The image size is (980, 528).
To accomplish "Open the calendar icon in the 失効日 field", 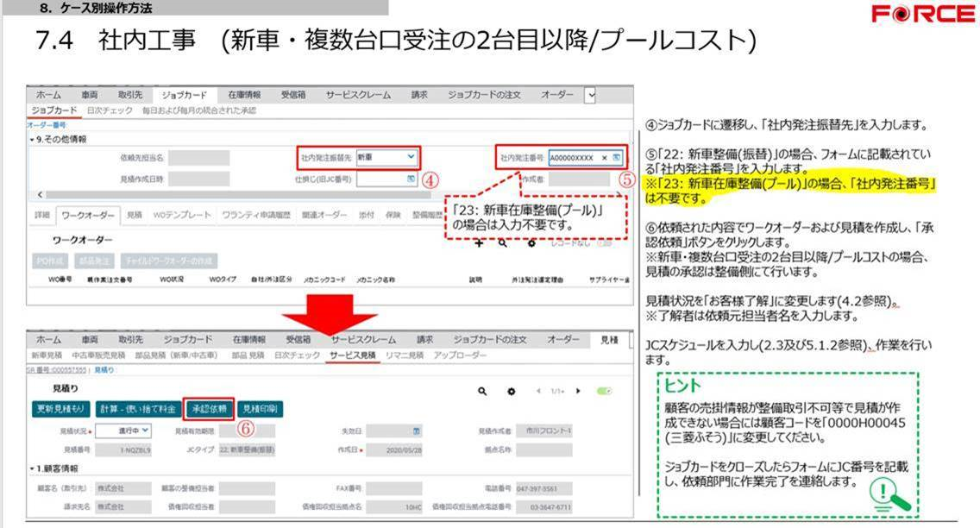I will point(417,430).
